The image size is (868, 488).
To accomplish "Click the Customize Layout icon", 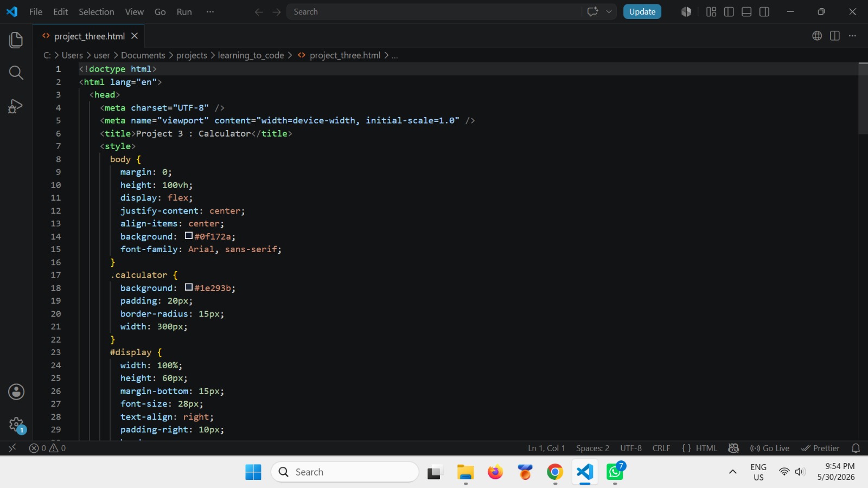I will (x=711, y=12).
